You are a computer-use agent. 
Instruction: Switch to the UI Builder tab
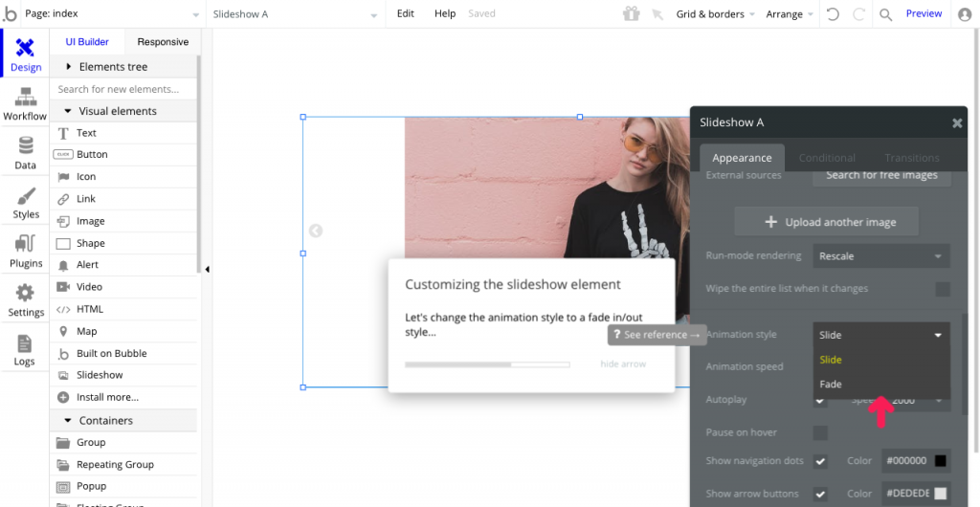[x=87, y=42]
